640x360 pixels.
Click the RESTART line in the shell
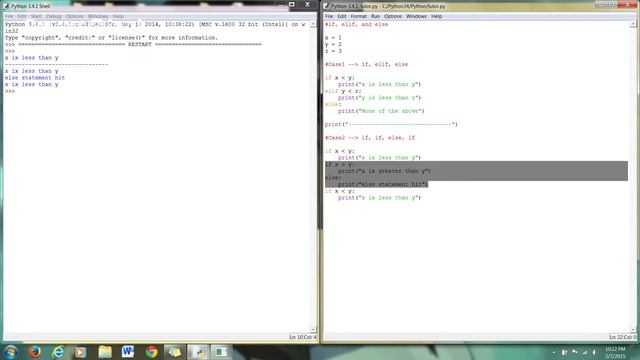[133, 44]
